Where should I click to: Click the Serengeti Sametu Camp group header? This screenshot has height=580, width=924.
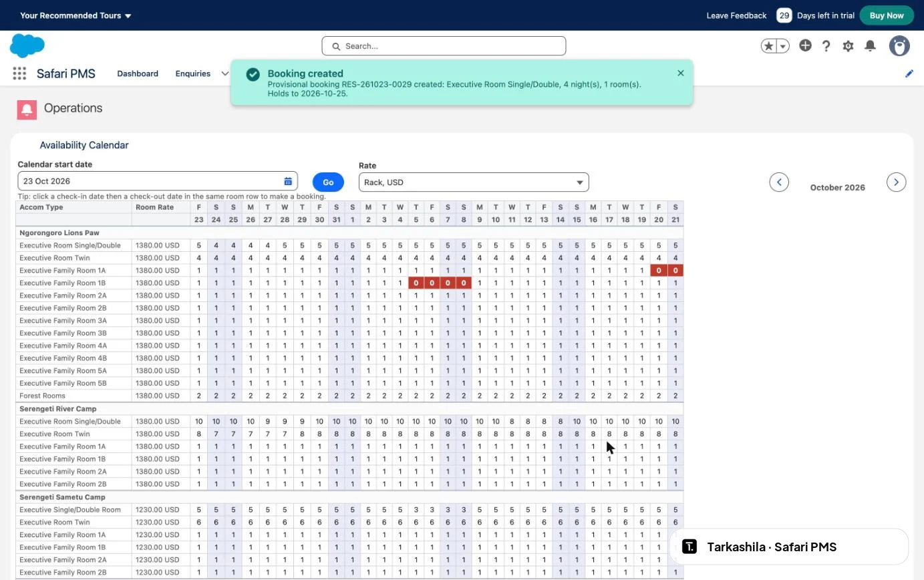pyautogui.click(x=62, y=497)
